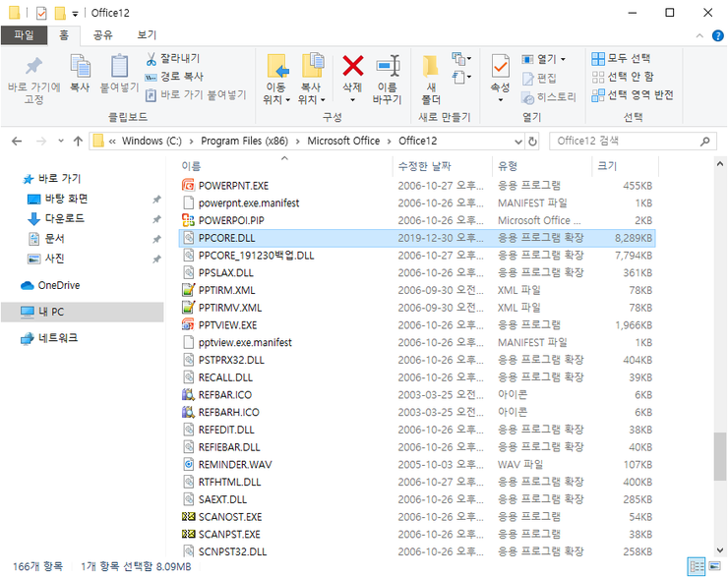This screenshot has width=728, height=577.
Task: Click the Properties (속성) icon
Action: tap(500, 67)
